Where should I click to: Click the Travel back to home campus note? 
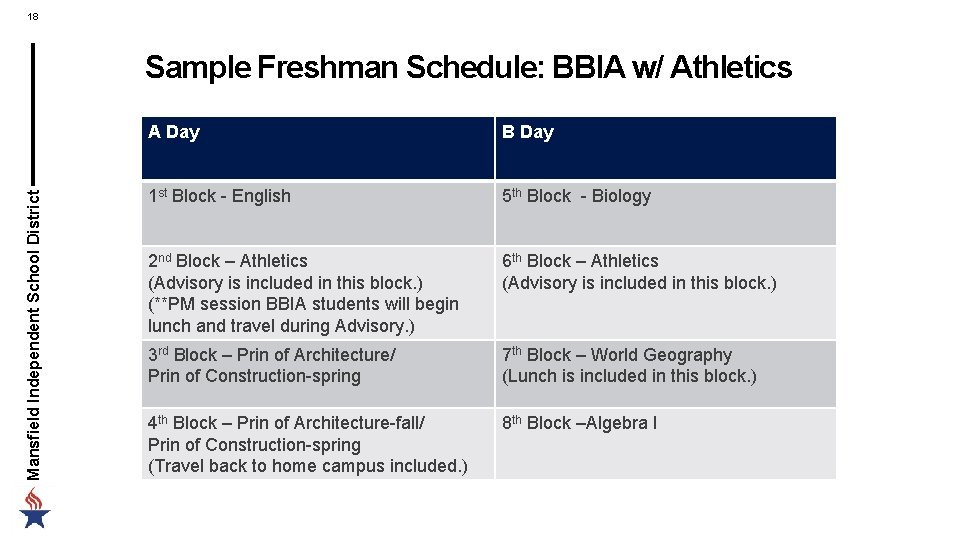(308, 466)
